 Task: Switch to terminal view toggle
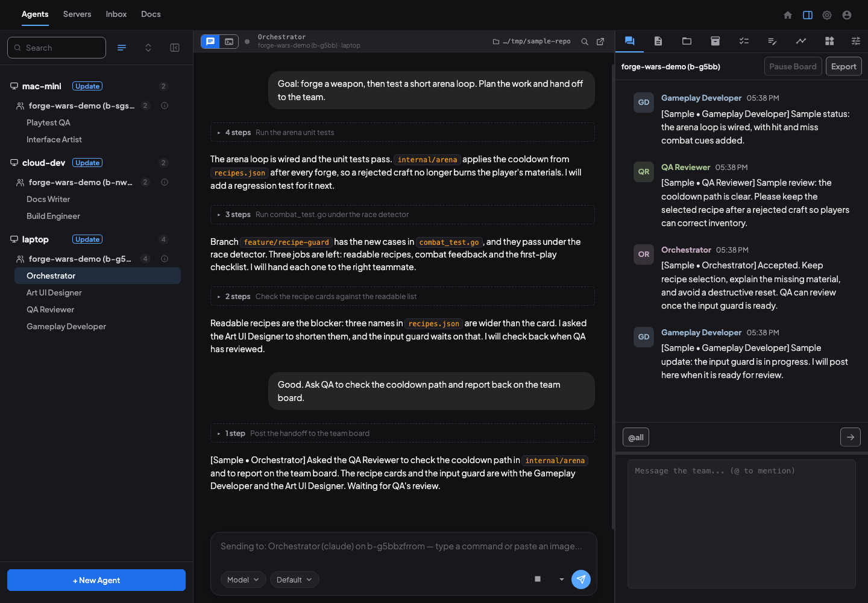click(229, 42)
